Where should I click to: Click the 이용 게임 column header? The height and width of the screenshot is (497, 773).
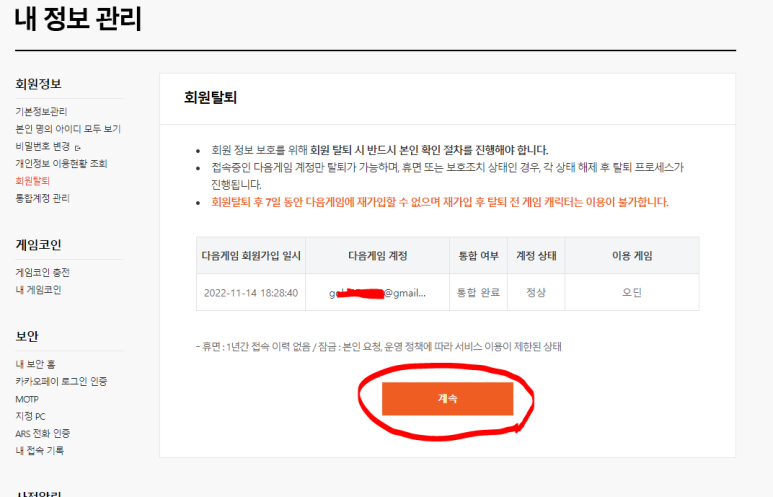(632, 255)
